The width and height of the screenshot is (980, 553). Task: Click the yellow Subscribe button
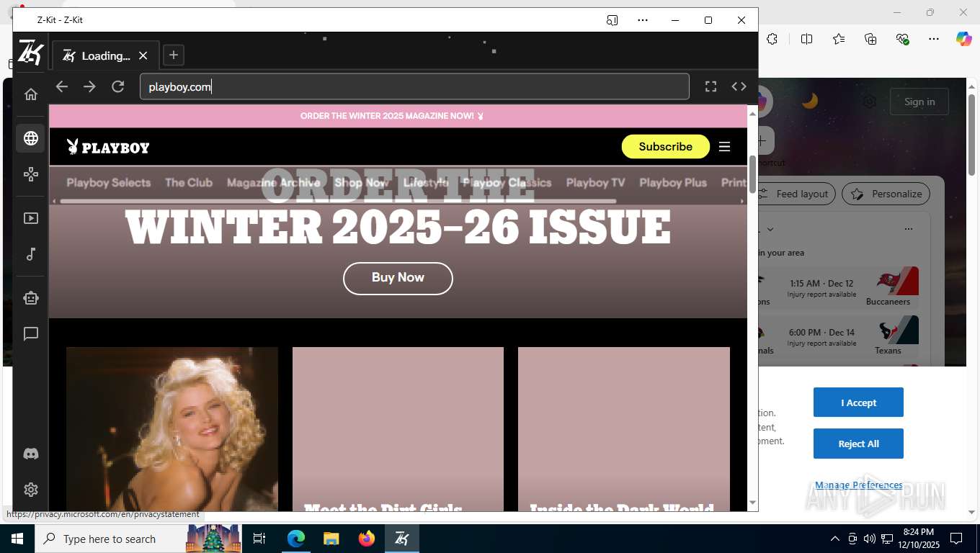point(665,147)
